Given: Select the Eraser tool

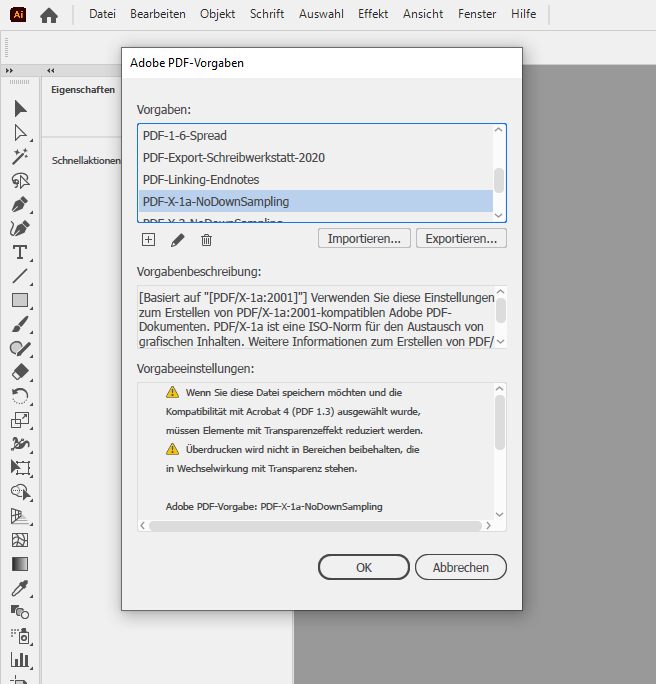Looking at the screenshot, I should tap(20, 372).
